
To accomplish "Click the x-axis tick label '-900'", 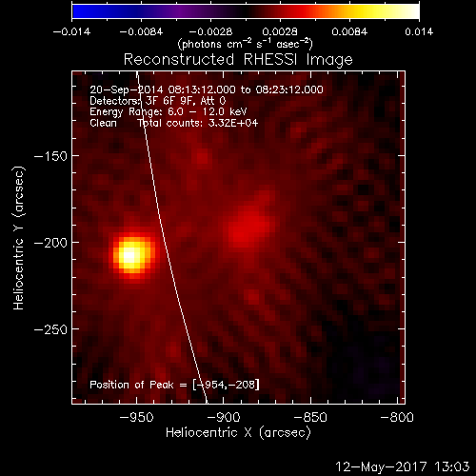I will tap(224, 417).
